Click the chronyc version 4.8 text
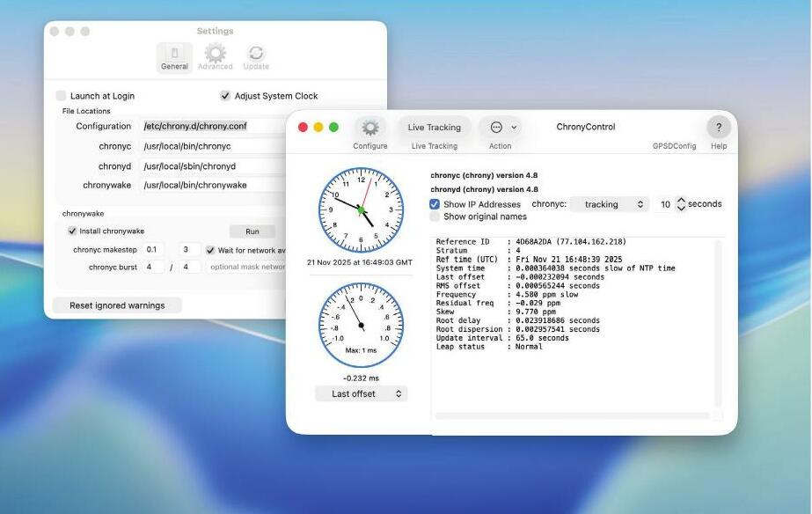Image resolution: width=812 pixels, height=514 pixels. tap(484, 175)
